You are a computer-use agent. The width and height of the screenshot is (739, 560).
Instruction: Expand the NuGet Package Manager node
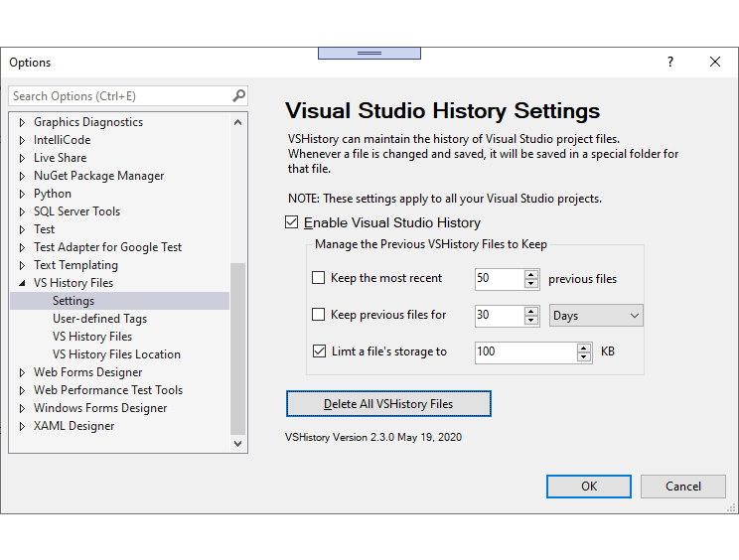coord(22,176)
